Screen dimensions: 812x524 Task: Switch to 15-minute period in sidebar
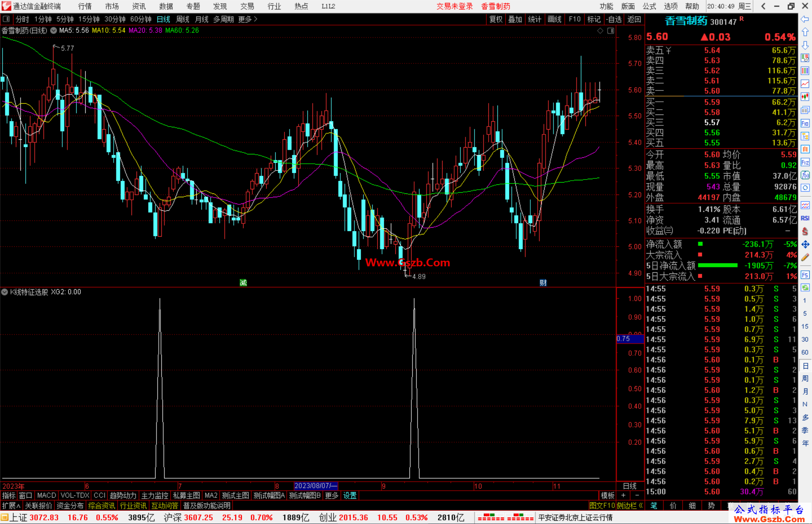[x=804, y=326]
